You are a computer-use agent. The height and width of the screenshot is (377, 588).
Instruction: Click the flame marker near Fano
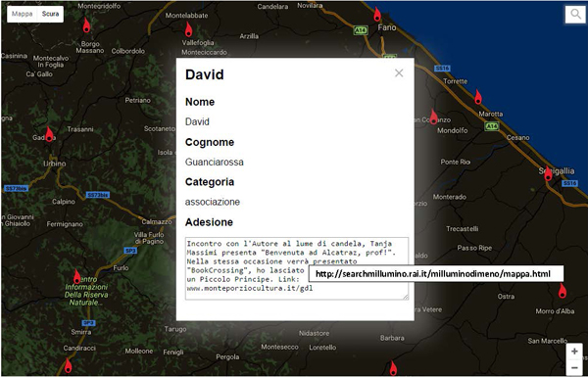[377, 15]
